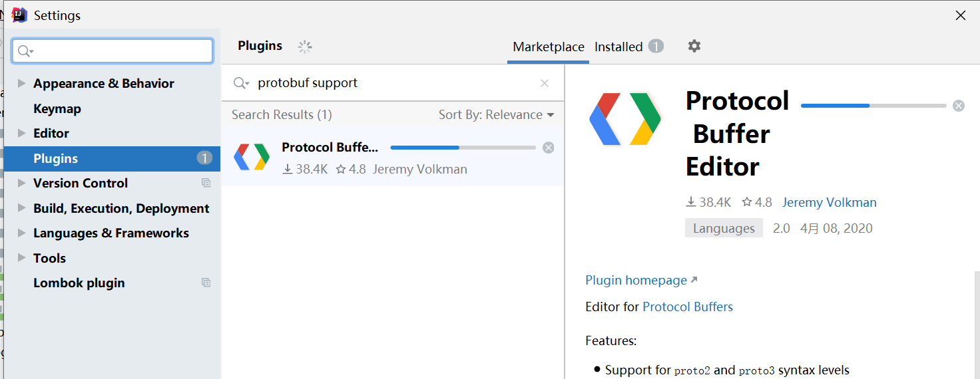Click the Search Results (1) label
This screenshot has width=980, height=379.
coord(282,115)
